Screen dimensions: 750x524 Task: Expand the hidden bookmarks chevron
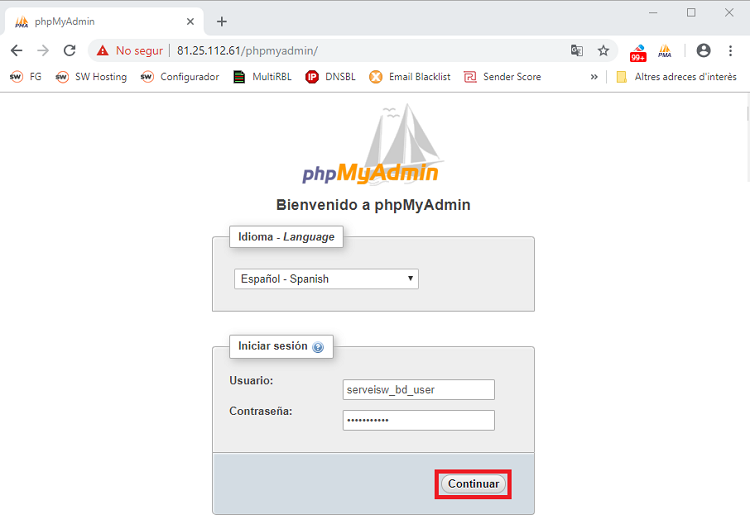tap(594, 76)
